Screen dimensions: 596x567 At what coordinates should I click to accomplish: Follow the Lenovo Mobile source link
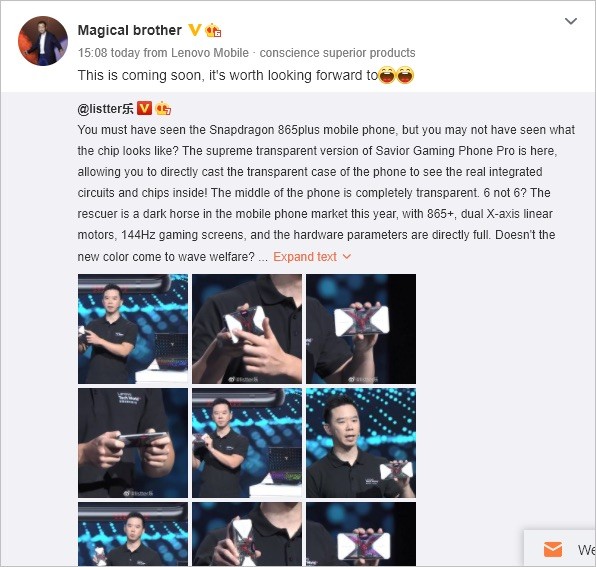click(x=209, y=53)
